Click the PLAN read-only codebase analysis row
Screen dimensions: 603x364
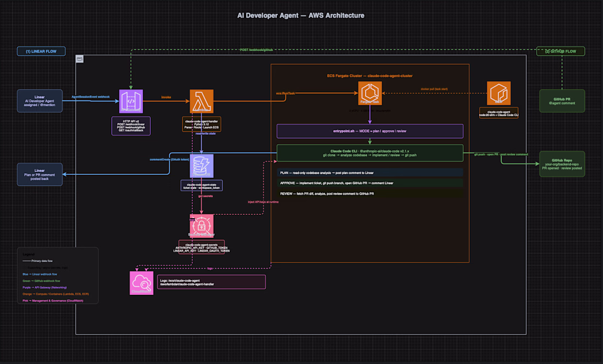pos(370,173)
